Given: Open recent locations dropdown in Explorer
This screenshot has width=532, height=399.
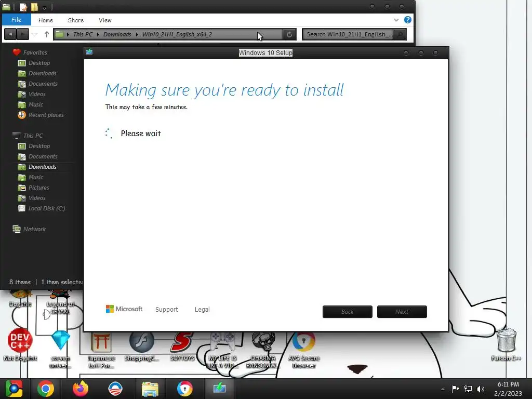Looking at the screenshot, I should (35, 34).
